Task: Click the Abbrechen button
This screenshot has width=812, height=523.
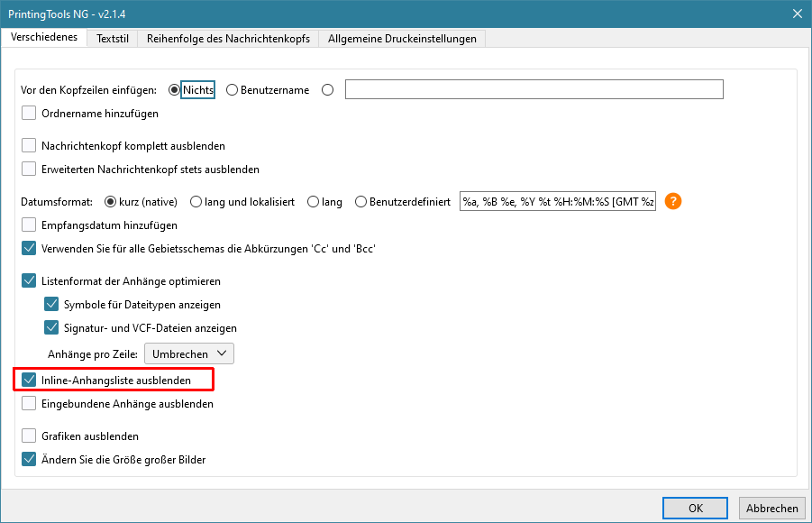Action: coord(771,508)
